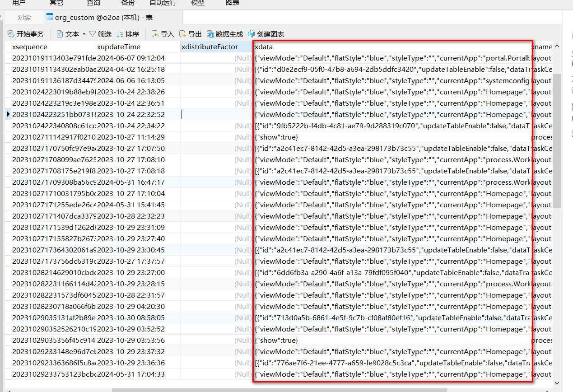Select update time 2024-06-06 16:13:05

coord(138,80)
